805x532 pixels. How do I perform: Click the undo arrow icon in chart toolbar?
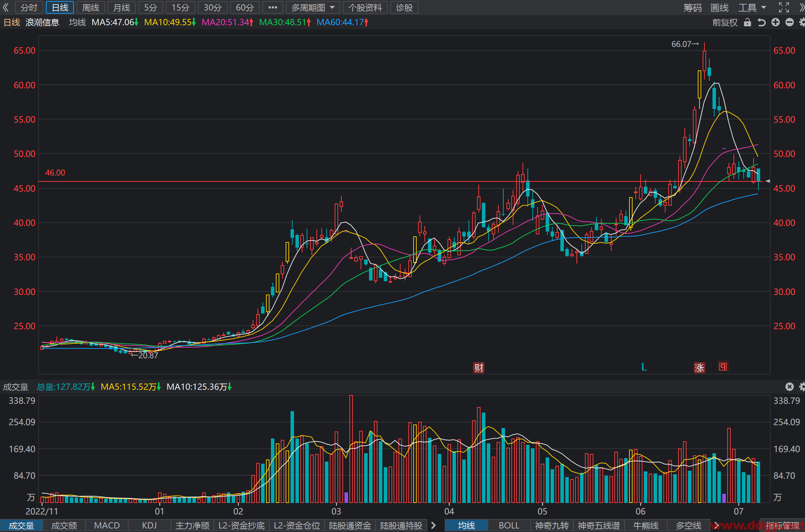(761, 22)
